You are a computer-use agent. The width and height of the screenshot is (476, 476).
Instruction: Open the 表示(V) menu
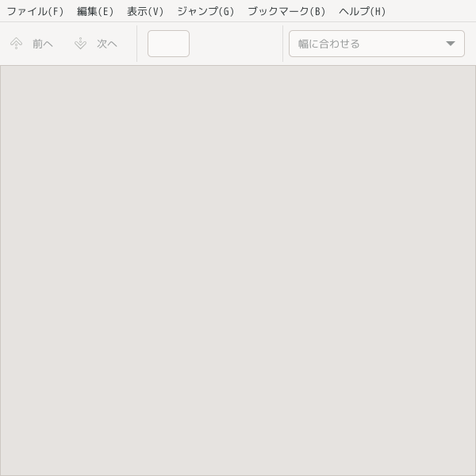point(145,11)
